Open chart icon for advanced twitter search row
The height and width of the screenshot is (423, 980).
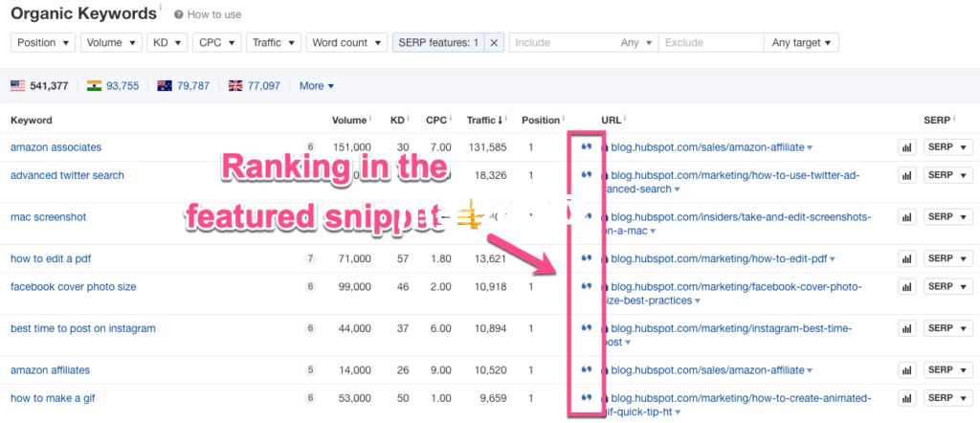[x=905, y=175]
